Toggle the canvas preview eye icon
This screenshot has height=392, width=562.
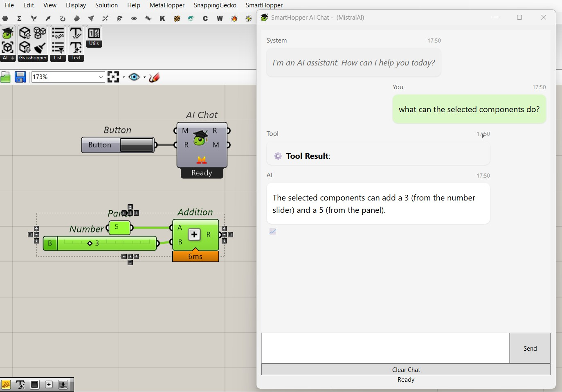point(134,77)
